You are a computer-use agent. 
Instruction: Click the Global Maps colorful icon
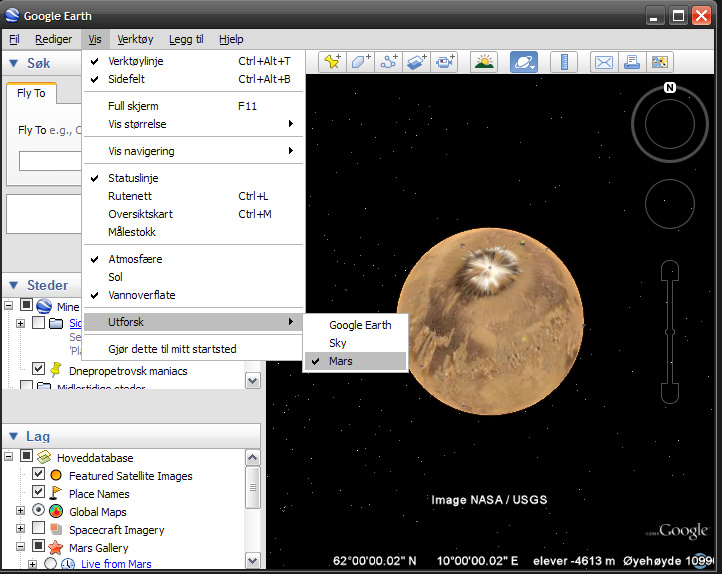click(x=56, y=511)
